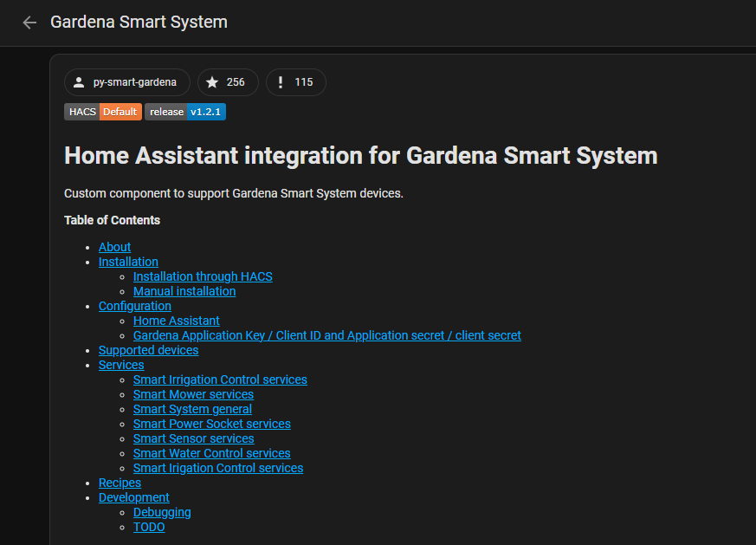Open Gardena Application Key link

(x=326, y=335)
